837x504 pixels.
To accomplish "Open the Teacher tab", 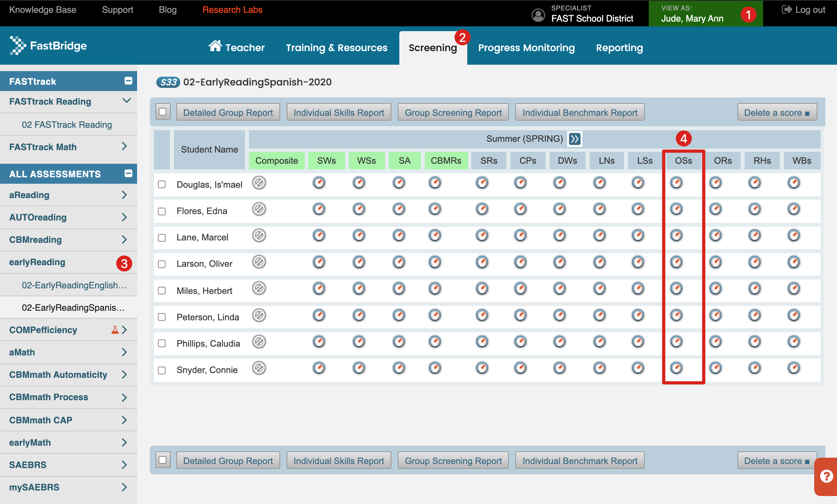I will (237, 48).
